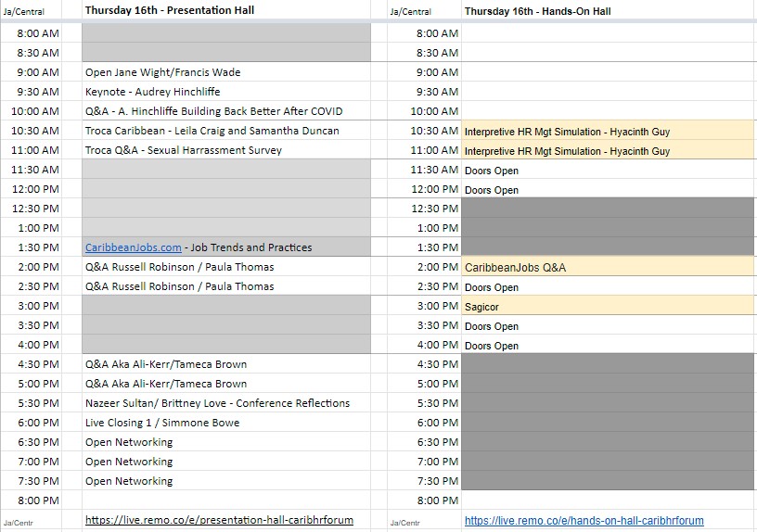
Task: Select 11:30 AM Doors Open cell
Action: pyautogui.click(x=608, y=170)
